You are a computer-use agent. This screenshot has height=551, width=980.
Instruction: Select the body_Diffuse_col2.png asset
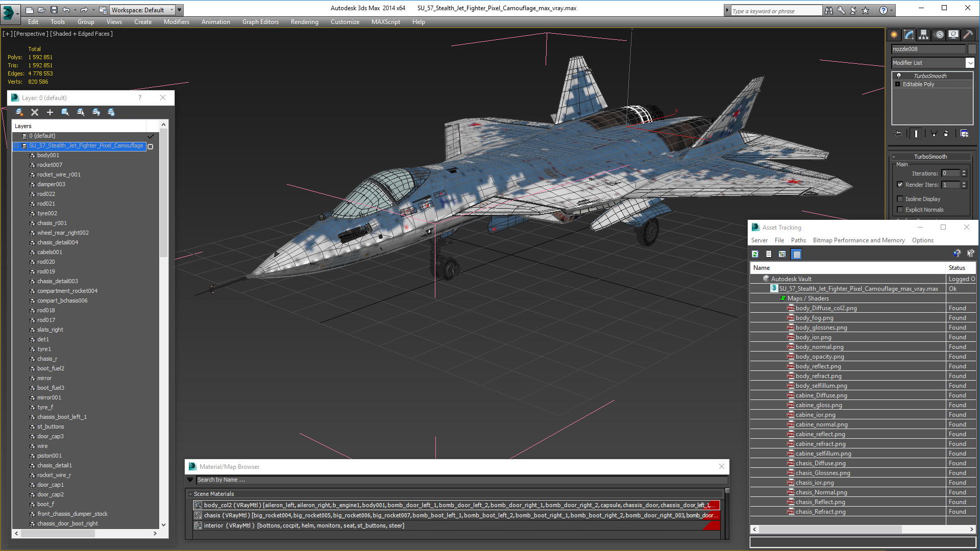(x=826, y=308)
